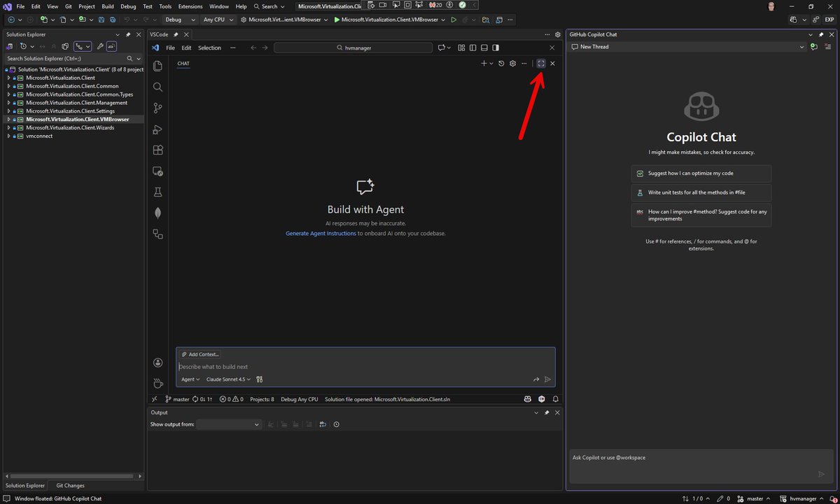
Task: Start Without Debugging green outline play icon
Action: click(454, 20)
